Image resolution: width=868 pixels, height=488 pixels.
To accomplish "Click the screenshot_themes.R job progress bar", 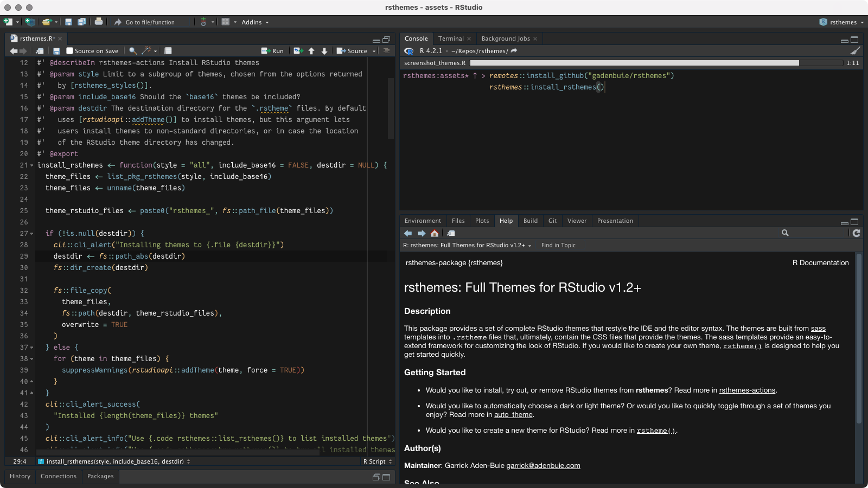I will coord(657,63).
